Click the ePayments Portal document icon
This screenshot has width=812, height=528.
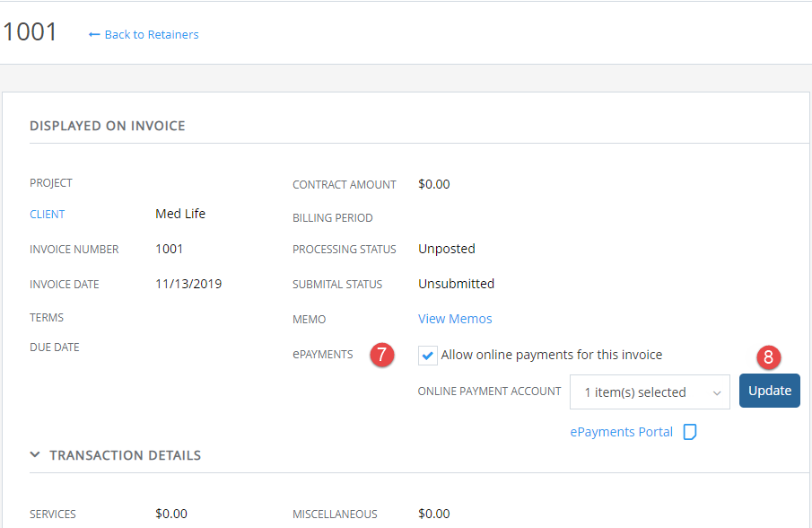690,432
